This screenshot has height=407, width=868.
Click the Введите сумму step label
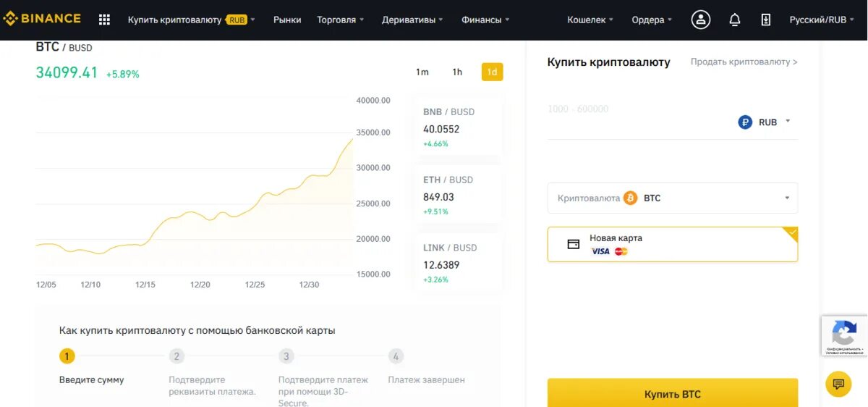pyautogui.click(x=91, y=379)
